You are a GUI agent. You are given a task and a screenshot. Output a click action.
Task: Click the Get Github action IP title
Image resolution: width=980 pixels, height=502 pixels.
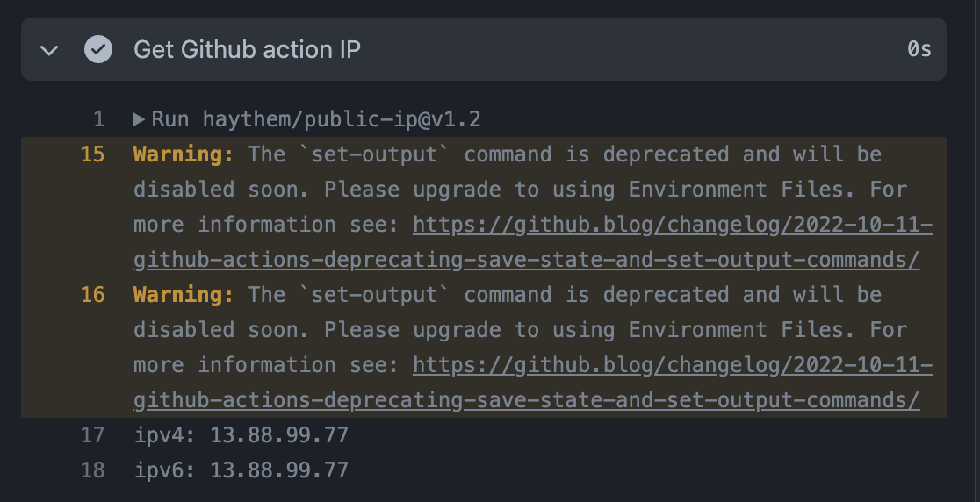247,49
